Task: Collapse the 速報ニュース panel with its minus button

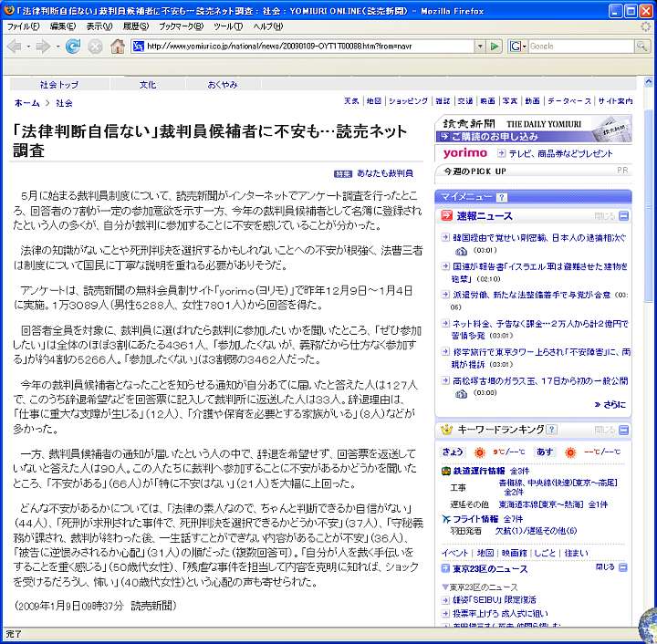Action: click(x=623, y=216)
